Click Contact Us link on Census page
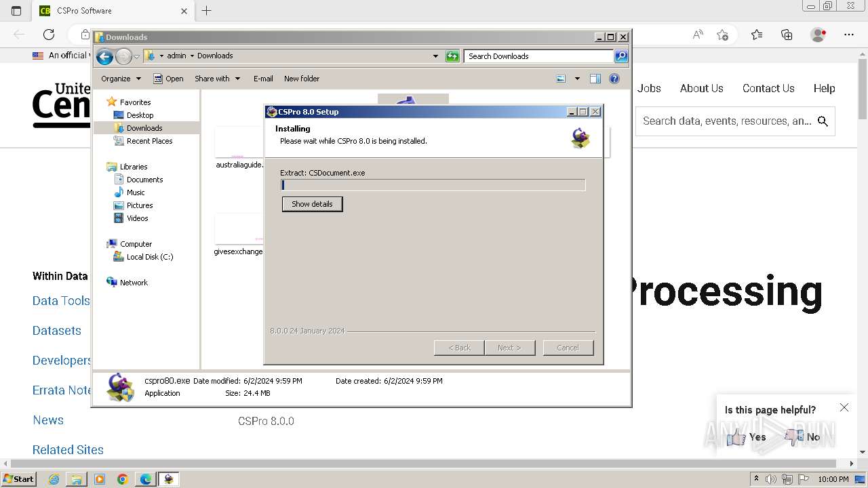This screenshot has width=868, height=488. [768, 88]
